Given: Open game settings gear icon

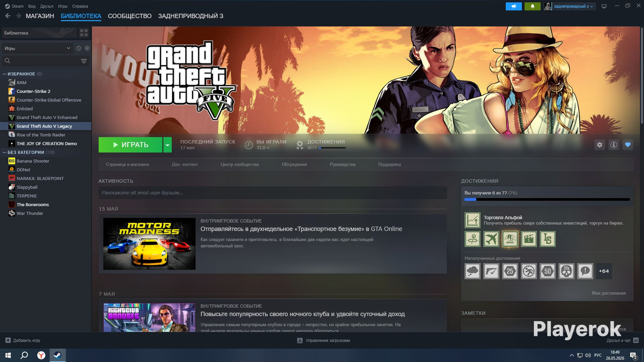Looking at the screenshot, I should (600, 145).
